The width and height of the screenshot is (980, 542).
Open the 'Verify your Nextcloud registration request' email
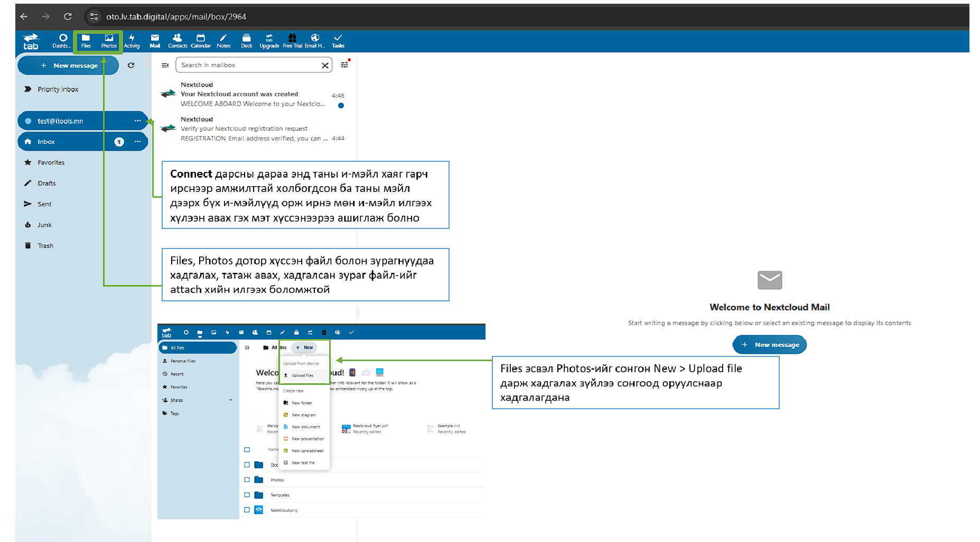(254, 128)
